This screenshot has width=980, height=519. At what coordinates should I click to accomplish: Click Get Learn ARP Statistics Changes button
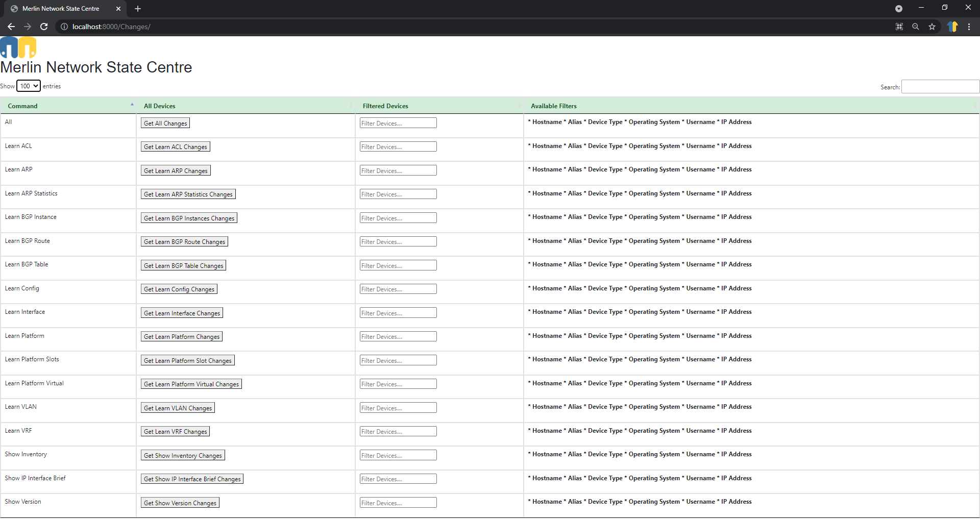tap(188, 194)
